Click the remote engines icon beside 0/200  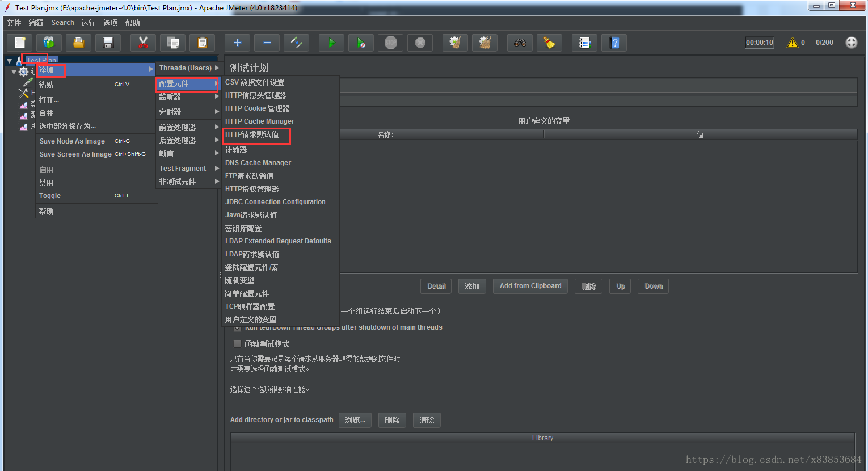pos(851,43)
